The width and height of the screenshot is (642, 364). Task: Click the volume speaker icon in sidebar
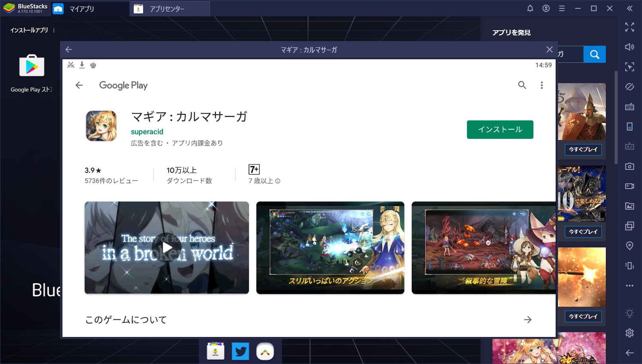click(x=630, y=47)
